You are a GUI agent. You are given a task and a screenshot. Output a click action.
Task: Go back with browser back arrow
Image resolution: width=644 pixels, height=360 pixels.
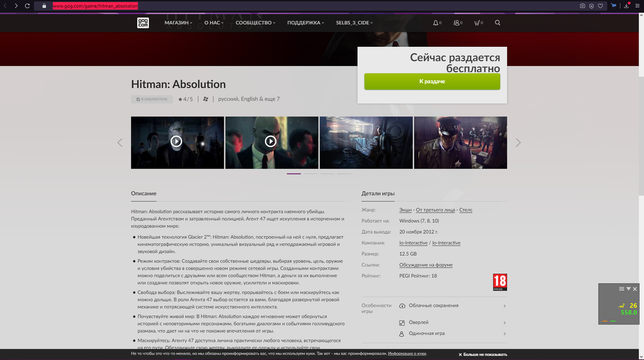point(5,6)
